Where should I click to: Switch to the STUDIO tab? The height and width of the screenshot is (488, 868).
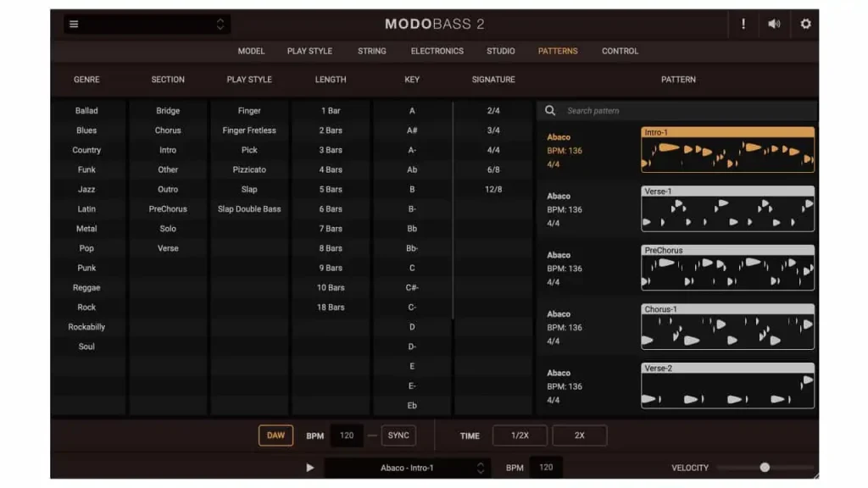point(500,51)
